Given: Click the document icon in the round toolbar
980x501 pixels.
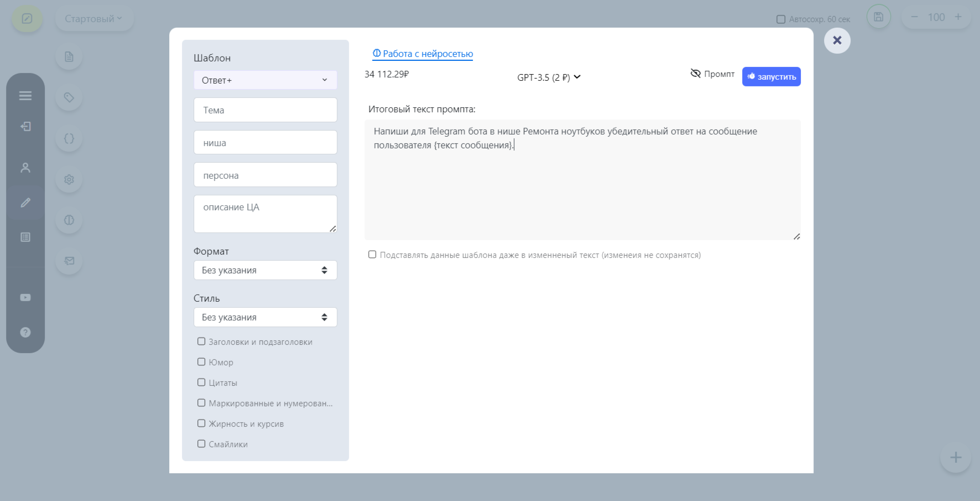Looking at the screenshot, I should 69,56.
